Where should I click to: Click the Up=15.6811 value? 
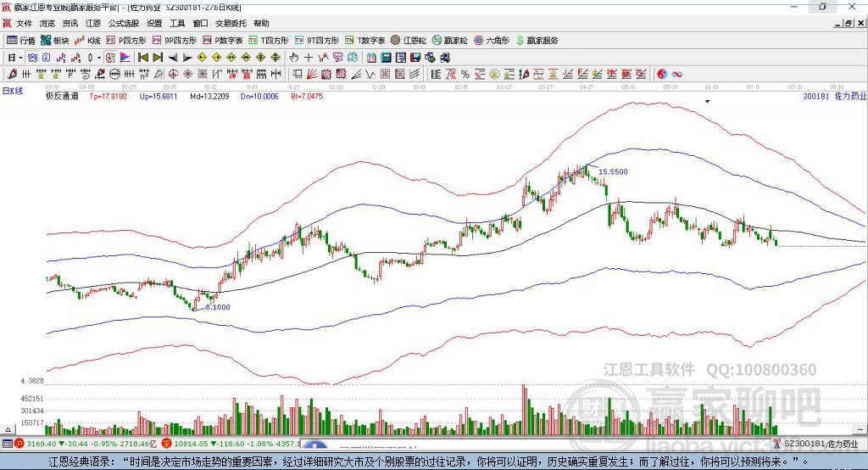(x=159, y=97)
